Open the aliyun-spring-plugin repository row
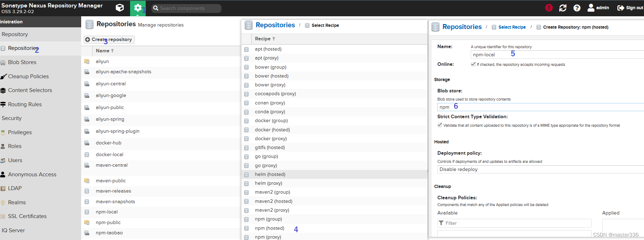644x240 pixels. coord(161,131)
